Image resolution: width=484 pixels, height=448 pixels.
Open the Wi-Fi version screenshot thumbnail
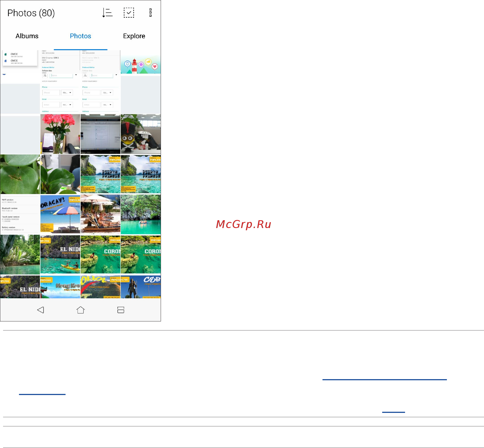pyautogui.click(x=20, y=214)
